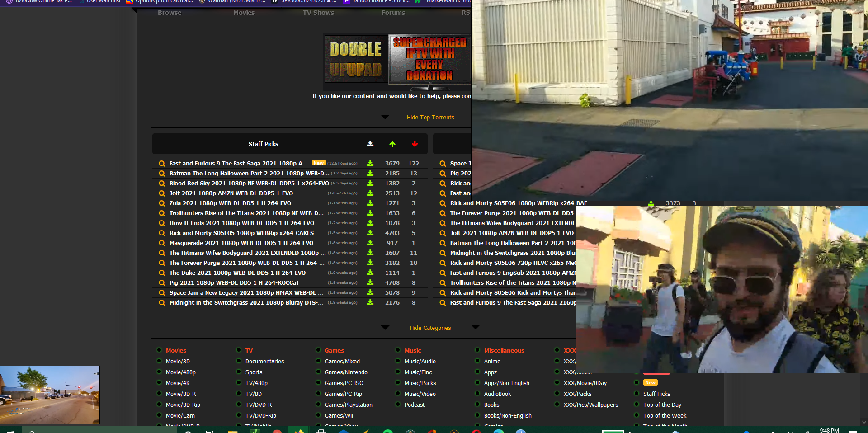Viewport: 868px width, 433px height.
Task: Click magnifier icon beside Masquerade 2021
Action: pyautogui.click(x=162, y=243)
